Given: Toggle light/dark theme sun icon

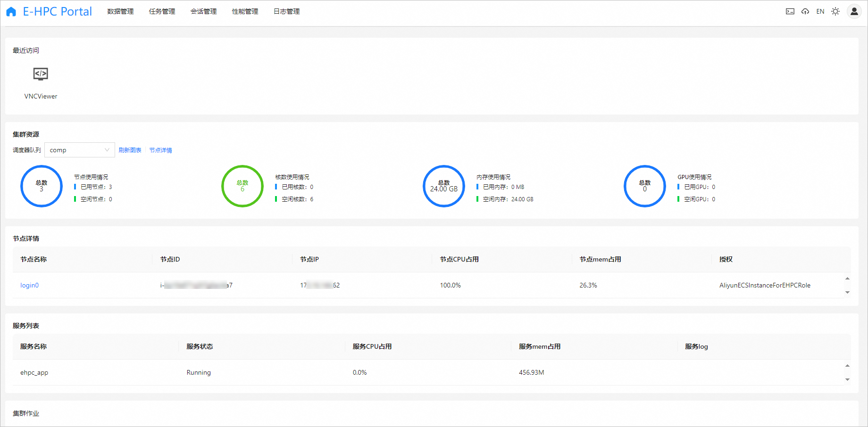Looking at the screenshot, I should pos(835,11).
